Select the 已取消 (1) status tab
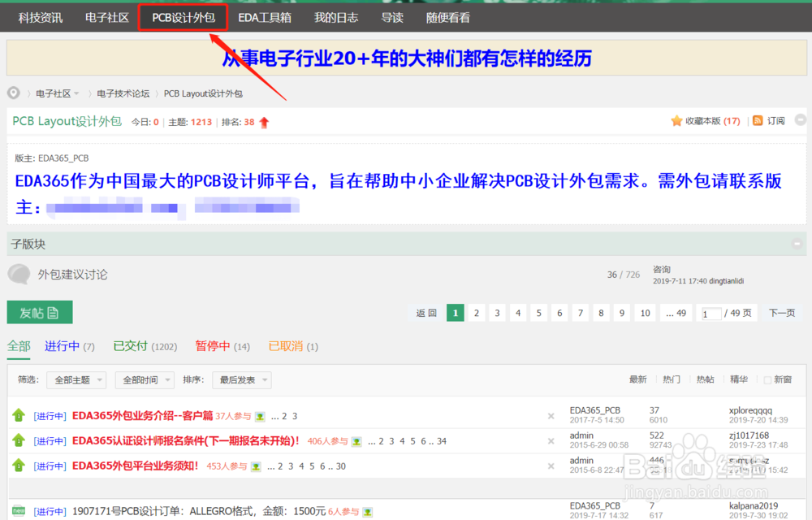The height and width of the screenshot is (520, 812). pyautogui.click(x=293, y=346)
